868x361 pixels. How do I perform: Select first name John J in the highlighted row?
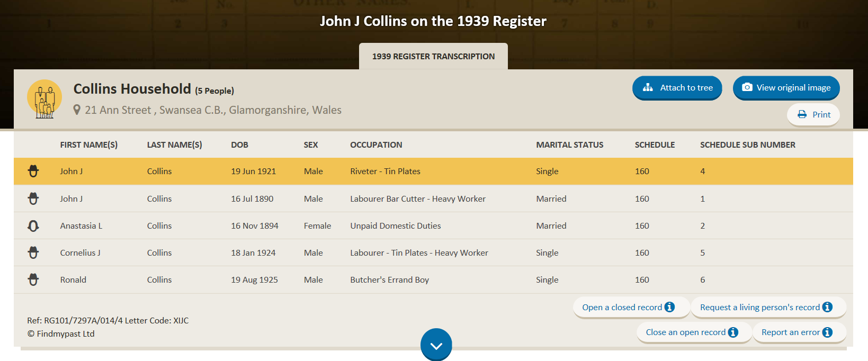coord(71,171)
